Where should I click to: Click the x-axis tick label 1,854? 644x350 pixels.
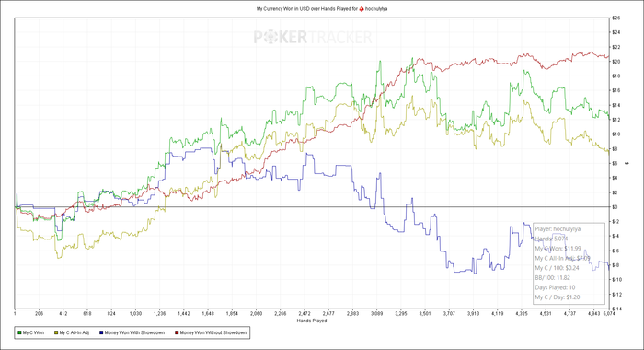(x=232, y=313)
